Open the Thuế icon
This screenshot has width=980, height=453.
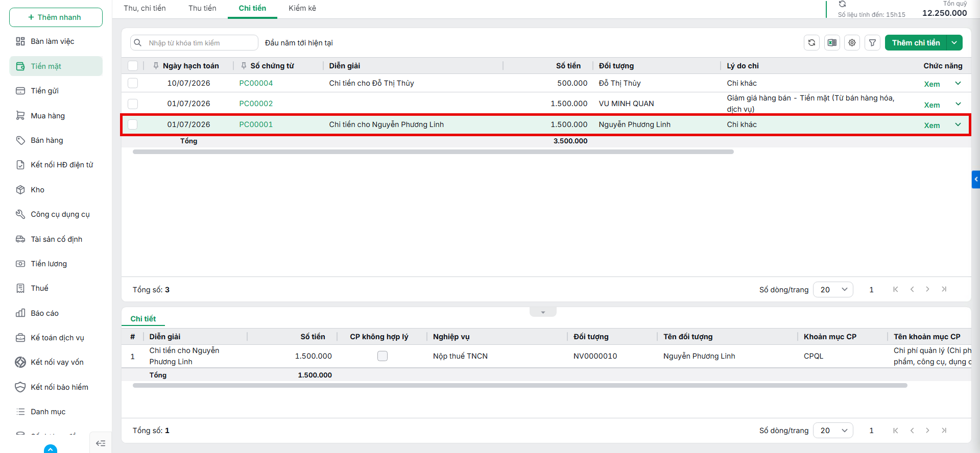20,288
